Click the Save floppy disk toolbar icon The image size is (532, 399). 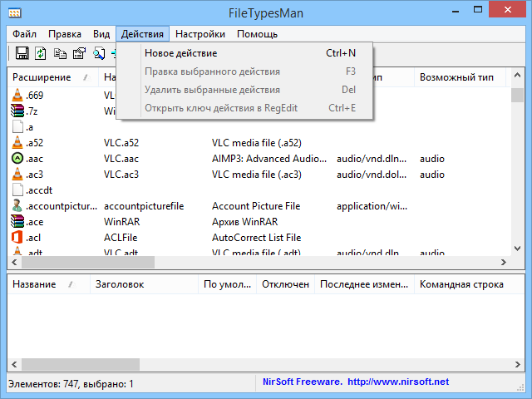[22, 53]
